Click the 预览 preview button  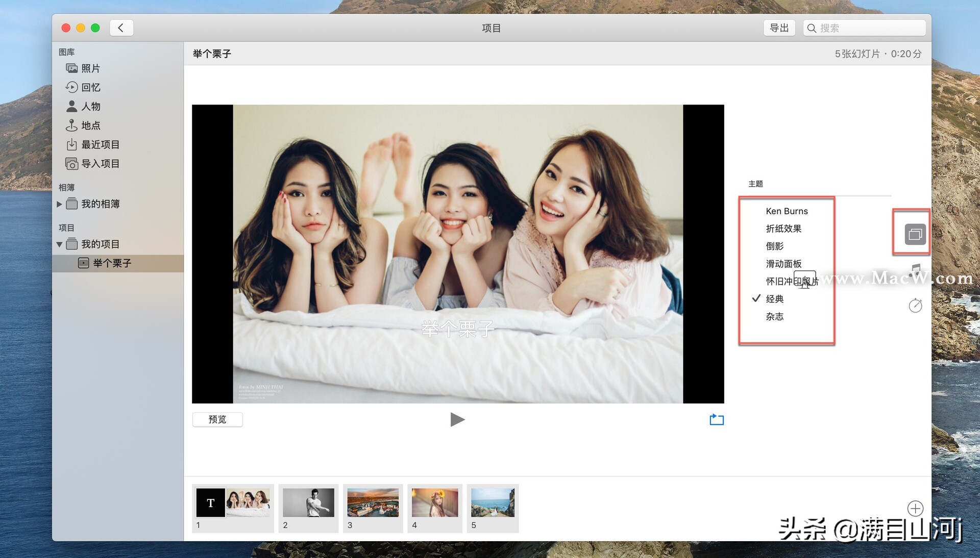pos(217,419)
